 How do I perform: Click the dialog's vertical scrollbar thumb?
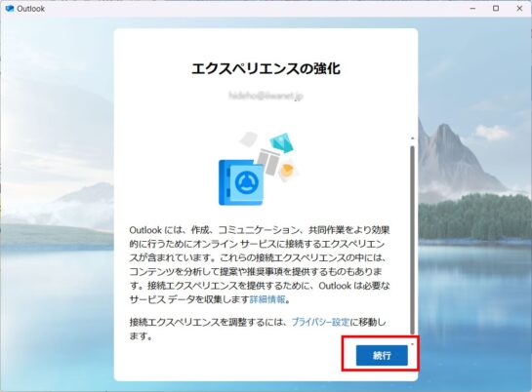pos(412,240)
